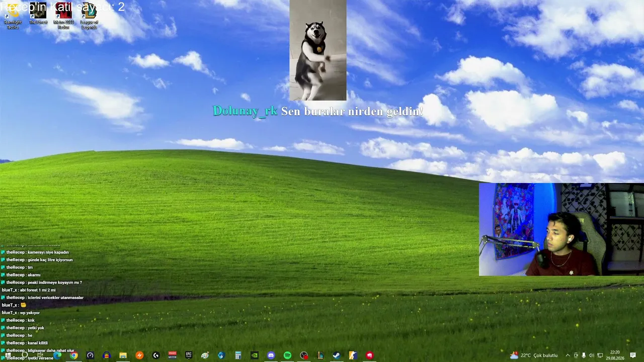Open the League of Legends desktop shortcut
Screen dimensions: 644x362
click(x=89, y=16)
